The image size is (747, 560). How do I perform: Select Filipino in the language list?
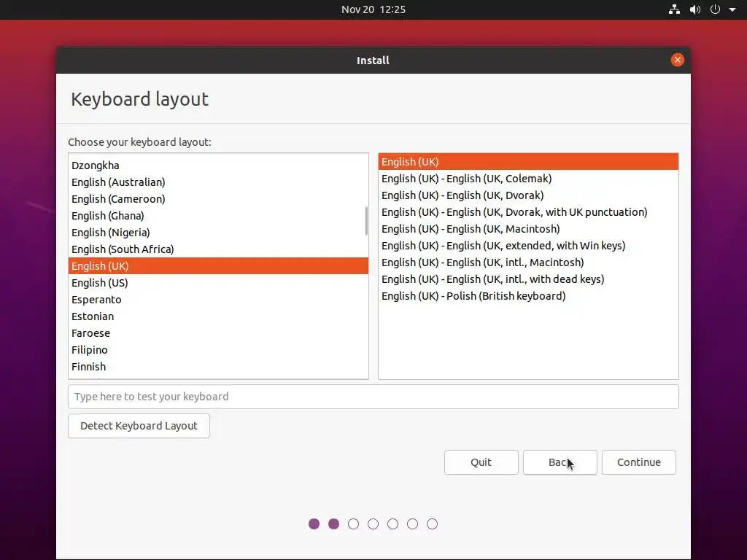(218, 350)
